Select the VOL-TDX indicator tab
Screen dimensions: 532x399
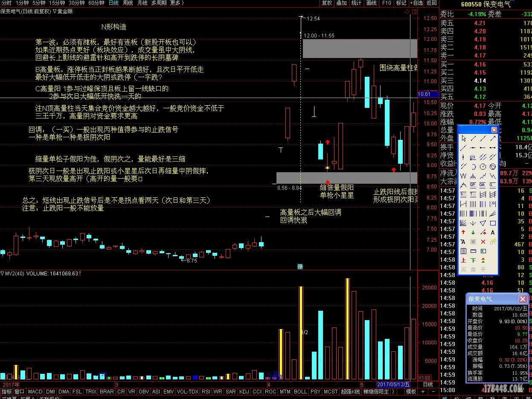tap(188, 391)
